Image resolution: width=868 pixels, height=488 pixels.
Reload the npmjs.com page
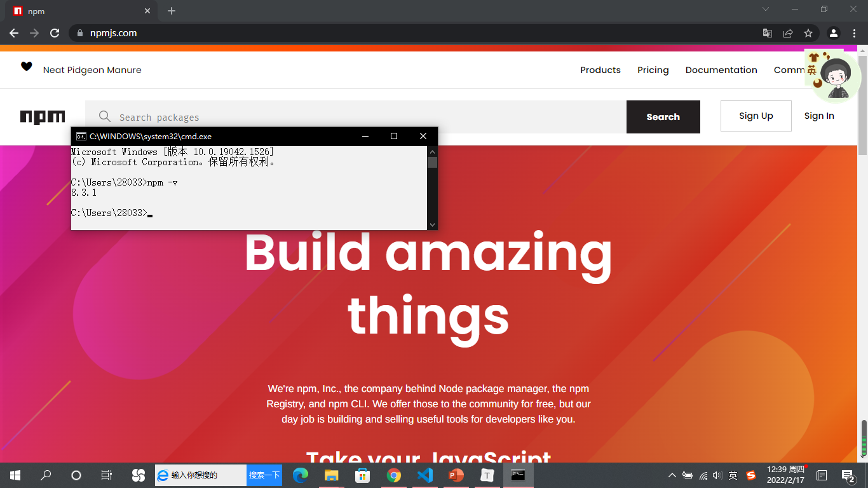point(55,33)
